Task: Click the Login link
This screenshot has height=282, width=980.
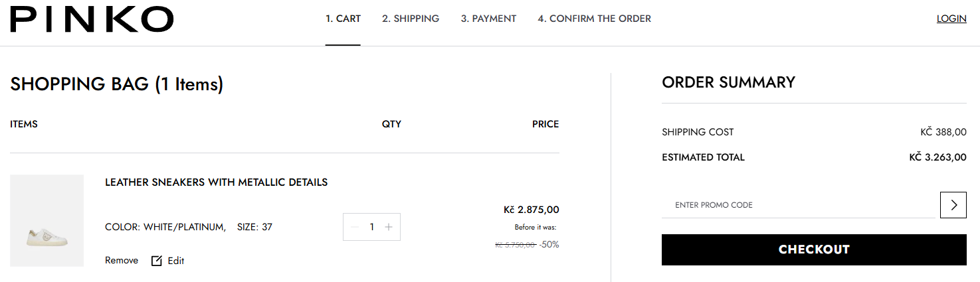Action: click(x=951, y=19)
